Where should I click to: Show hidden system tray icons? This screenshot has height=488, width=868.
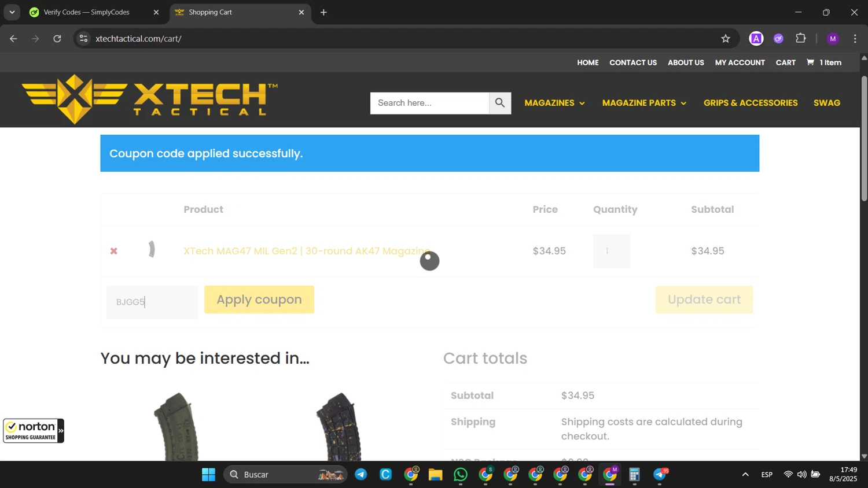click(745, 475)
